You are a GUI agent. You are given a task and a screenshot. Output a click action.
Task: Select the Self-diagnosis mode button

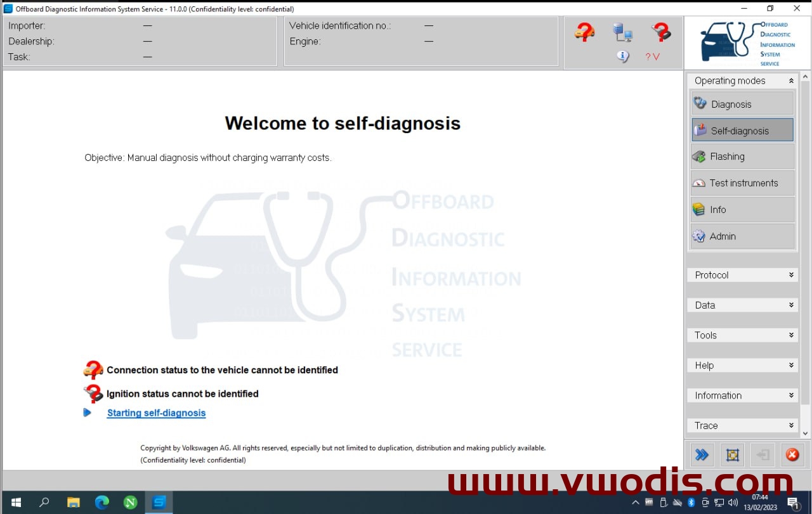(742, 131)
